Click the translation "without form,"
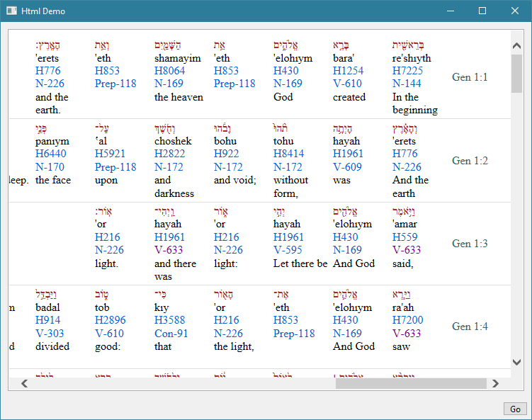 (x=290, y=186)
